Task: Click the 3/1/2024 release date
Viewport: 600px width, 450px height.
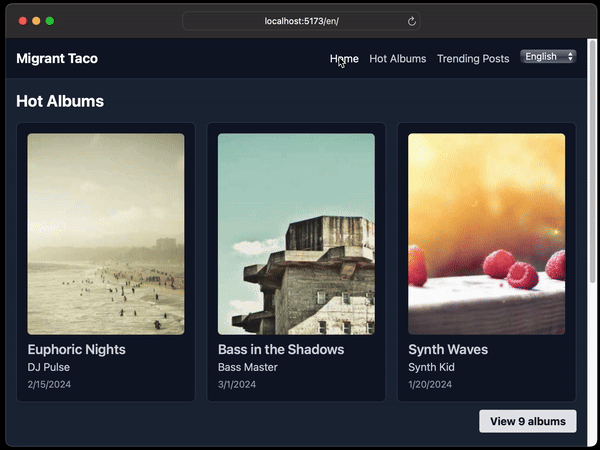Action: tap(237, 385)
